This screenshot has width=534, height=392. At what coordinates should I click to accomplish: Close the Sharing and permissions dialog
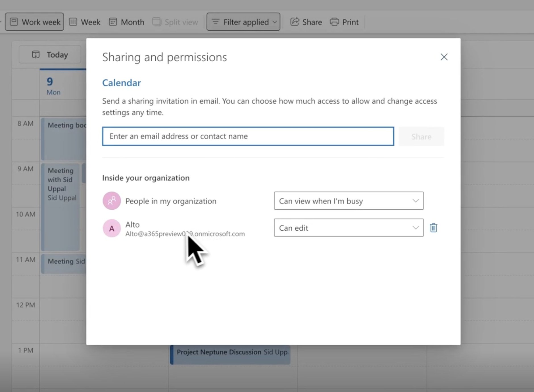tap(444, 57)
